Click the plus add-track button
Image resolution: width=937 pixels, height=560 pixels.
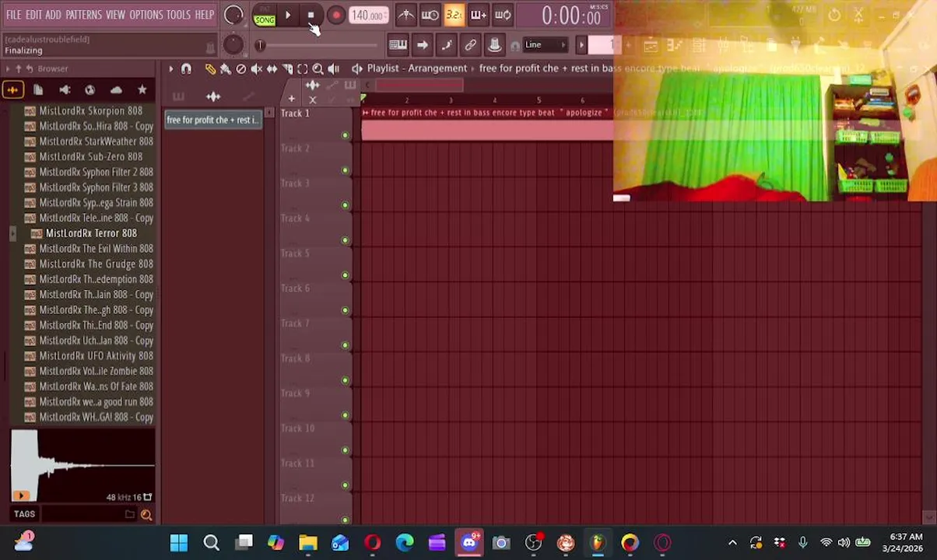(x=291, y=99)
